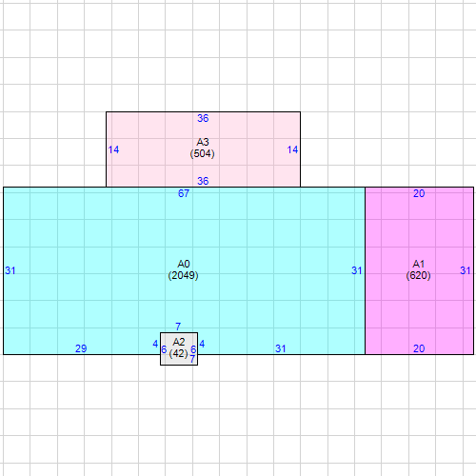Click the 14 dimension on A3's right side
The width and height of the screenshot is (476, 476).
tap(292, 149)
